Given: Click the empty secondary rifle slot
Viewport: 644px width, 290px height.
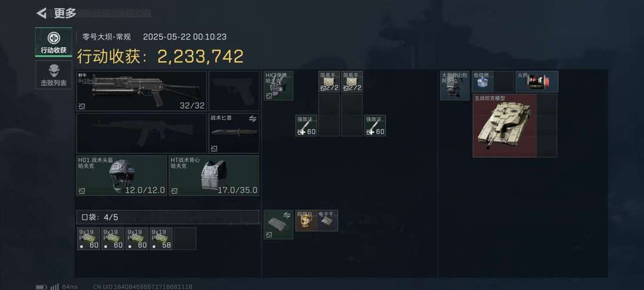Looking at the screenshot, I should coord(141,134).
